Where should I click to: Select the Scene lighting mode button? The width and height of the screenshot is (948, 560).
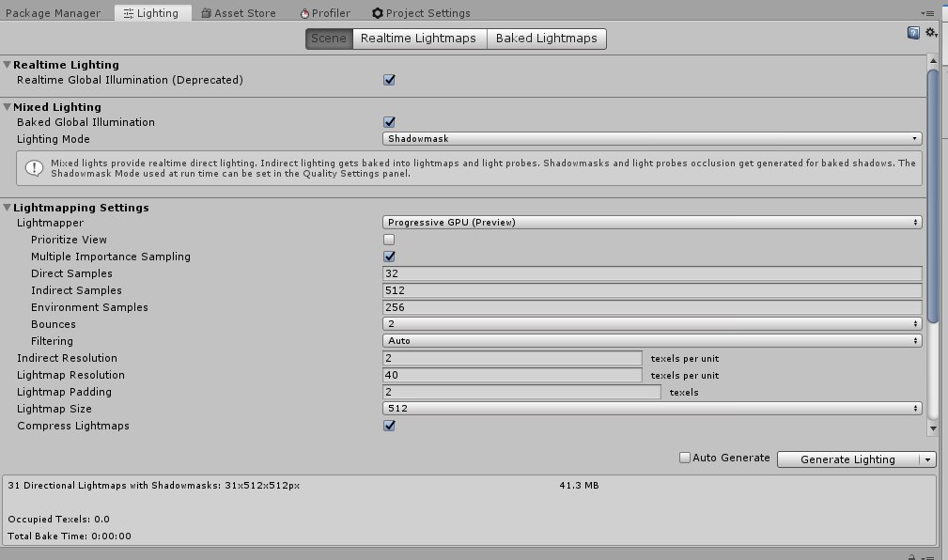click(329, 39)
